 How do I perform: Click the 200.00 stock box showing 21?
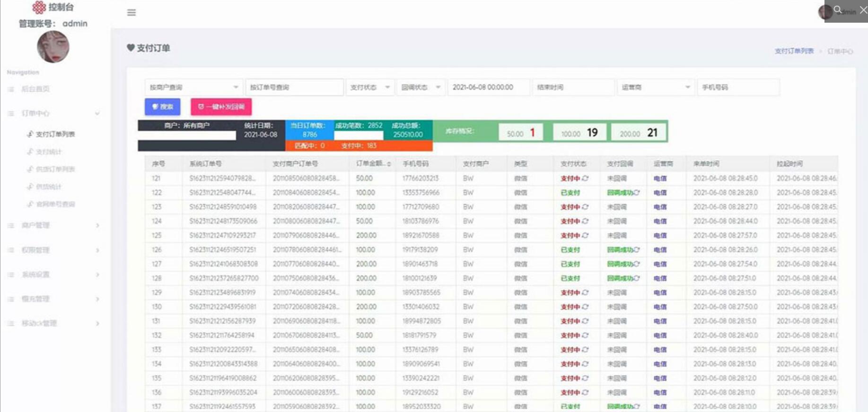tap(639, 133)
